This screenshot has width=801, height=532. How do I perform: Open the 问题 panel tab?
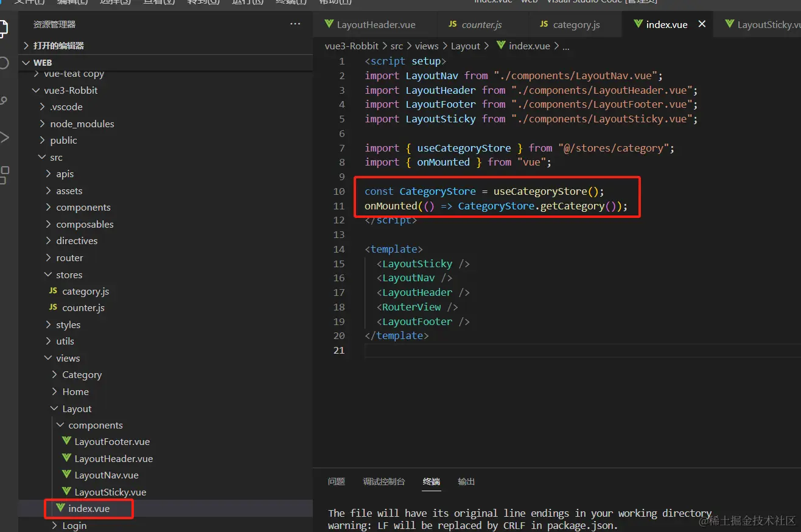337,481
